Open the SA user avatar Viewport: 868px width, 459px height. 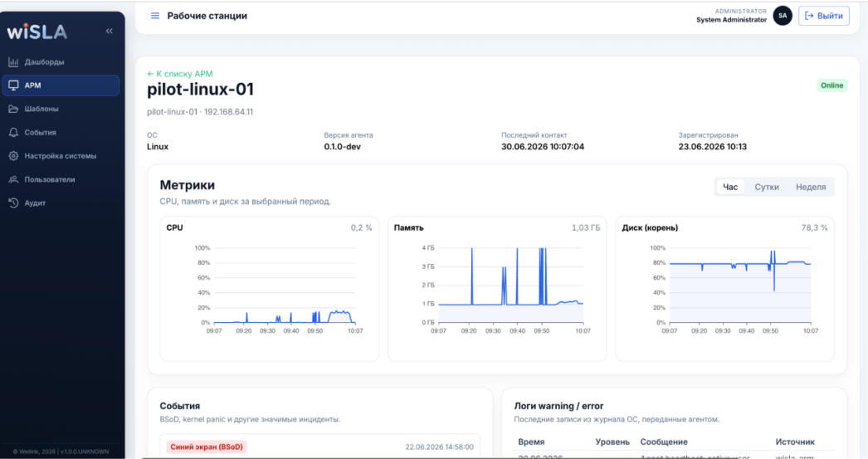click(783, 16)
